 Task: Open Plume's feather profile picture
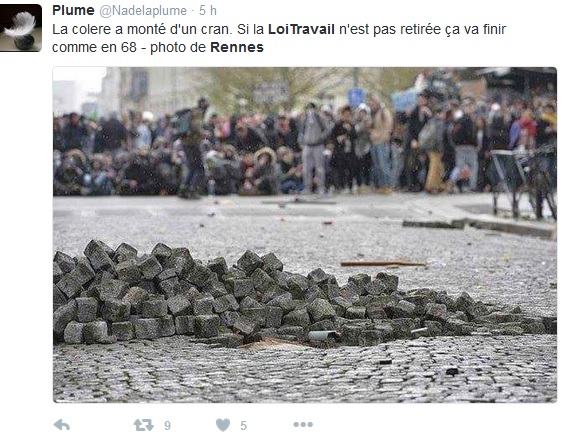pyautogui.click(x=21, y=28)
